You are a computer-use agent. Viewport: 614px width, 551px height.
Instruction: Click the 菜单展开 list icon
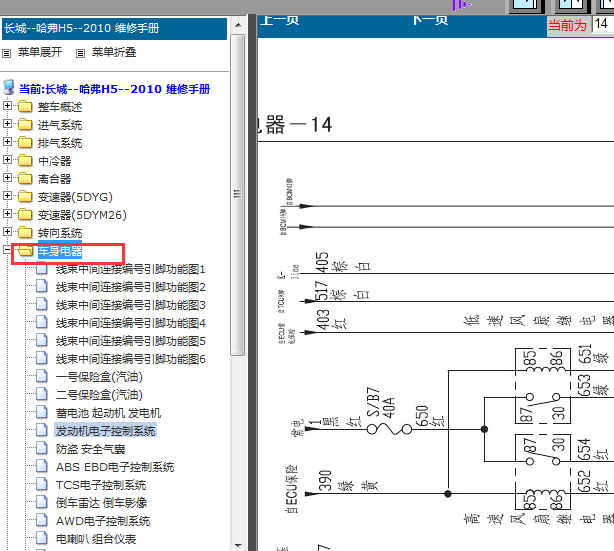(x=7, y=53)
